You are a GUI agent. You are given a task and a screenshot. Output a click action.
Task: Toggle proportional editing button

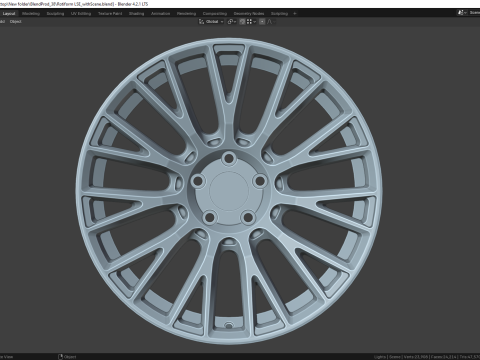tap(262, 22)
